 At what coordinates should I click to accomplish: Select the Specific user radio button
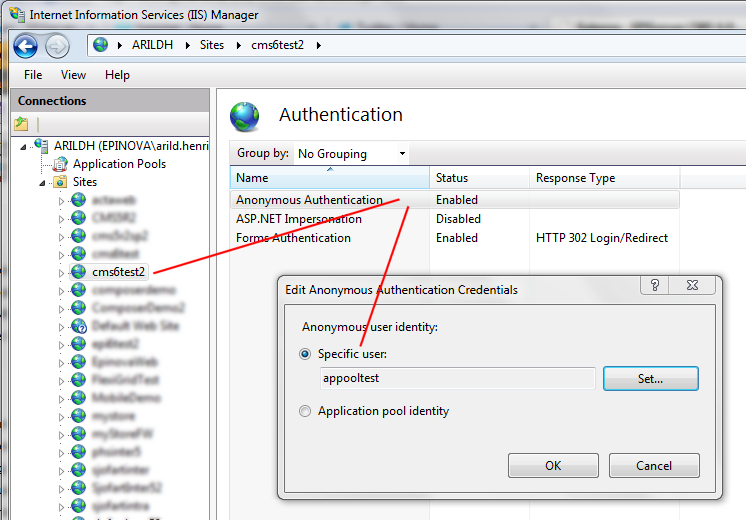coord(306,354)
